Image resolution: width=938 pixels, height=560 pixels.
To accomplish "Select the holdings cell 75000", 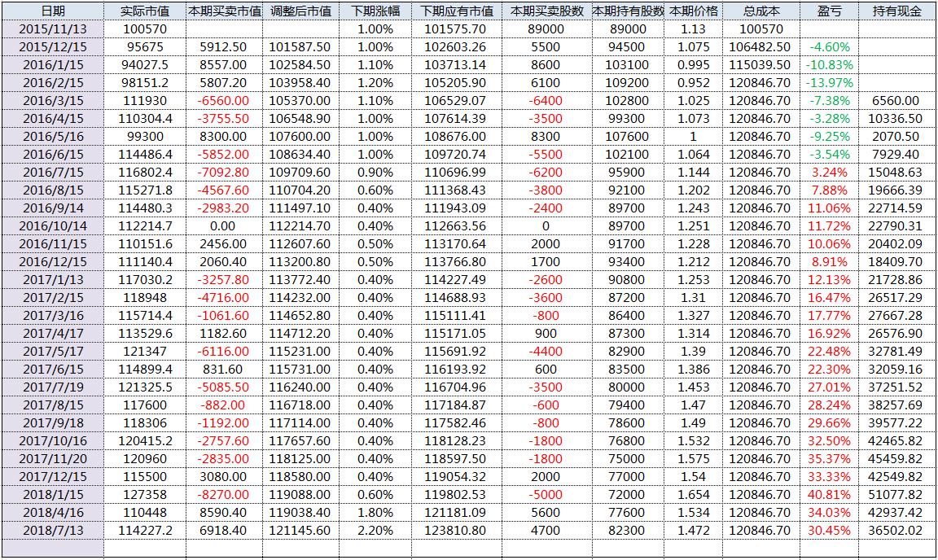I will (x=628, y=459).
